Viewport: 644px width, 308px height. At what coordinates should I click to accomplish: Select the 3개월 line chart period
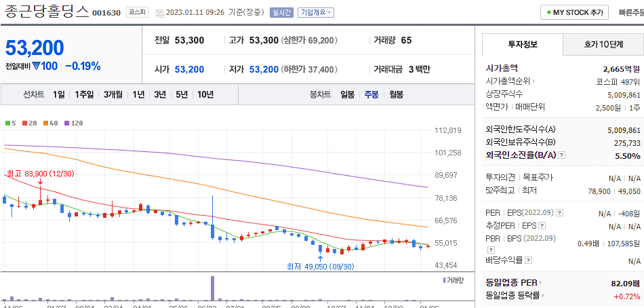click(x=113, y=94)
